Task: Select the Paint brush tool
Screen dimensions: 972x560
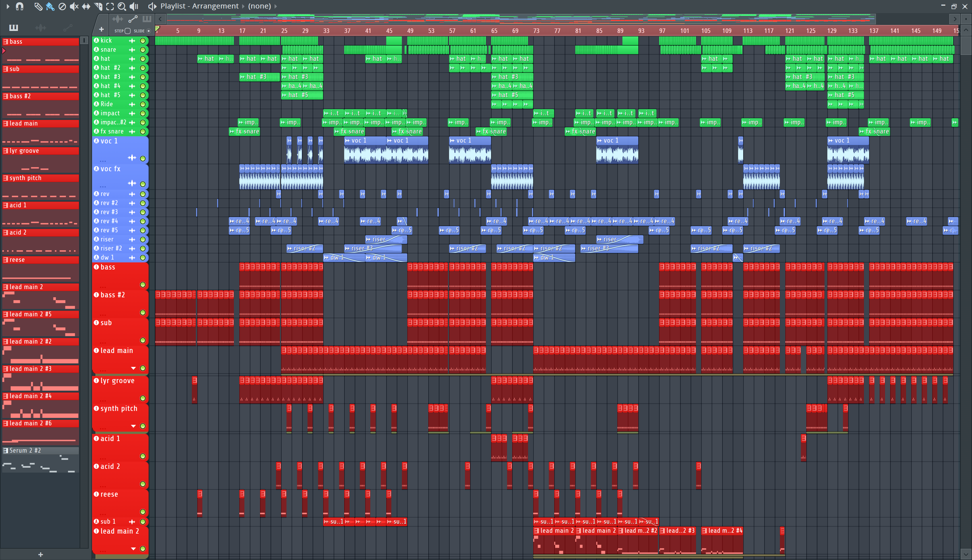Action: pyautogui.click(x=50, y=6)
